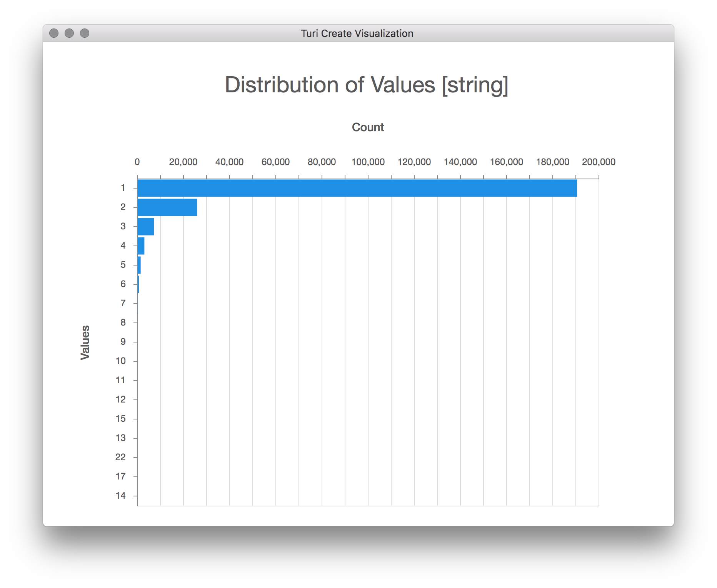Click the '7' label on Values axis
This screenshot has width=717, height=588.
pos(123,303)
